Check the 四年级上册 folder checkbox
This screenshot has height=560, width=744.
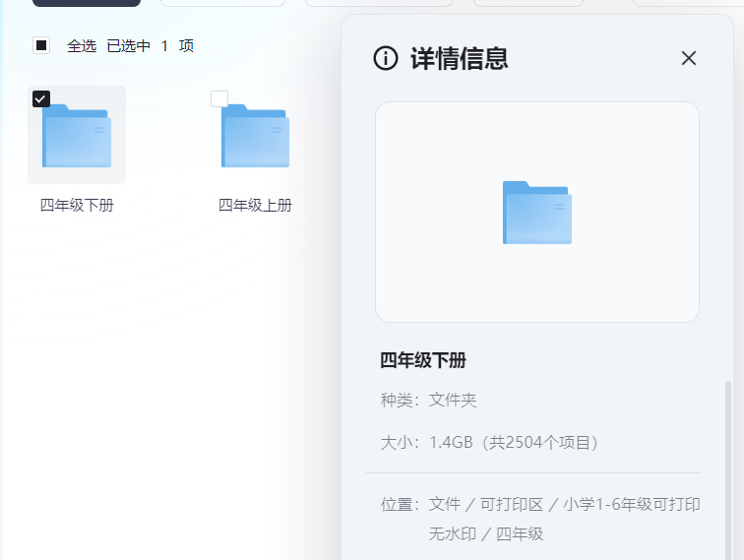[219, 98]
